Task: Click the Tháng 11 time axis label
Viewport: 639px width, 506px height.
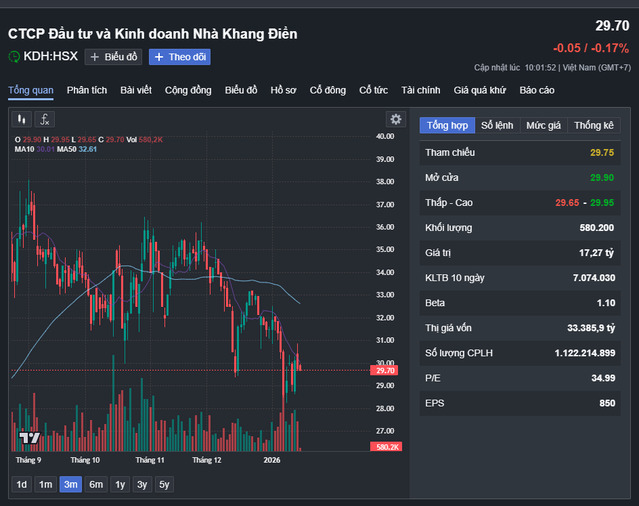Action: point(150,460)
